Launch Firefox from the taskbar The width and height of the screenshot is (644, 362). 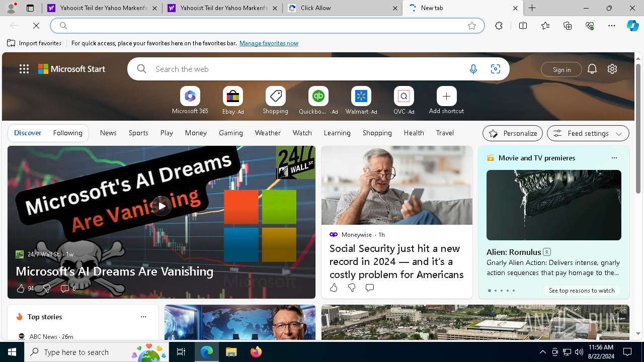(x=256, y=352)
